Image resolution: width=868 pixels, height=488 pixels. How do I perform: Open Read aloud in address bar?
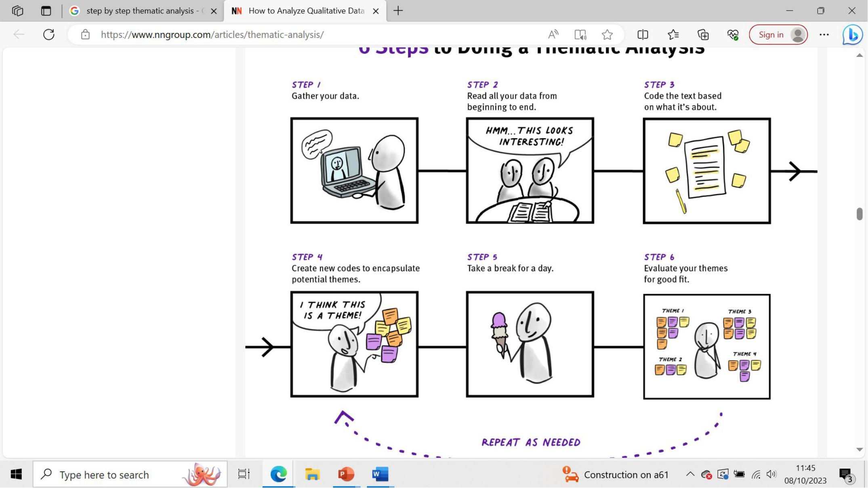pos(553,35)
